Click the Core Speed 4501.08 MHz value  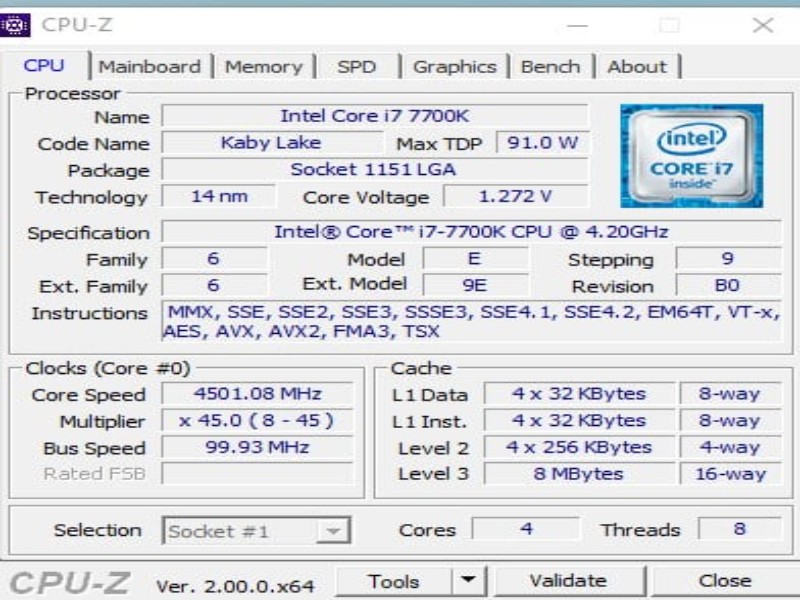257,393
